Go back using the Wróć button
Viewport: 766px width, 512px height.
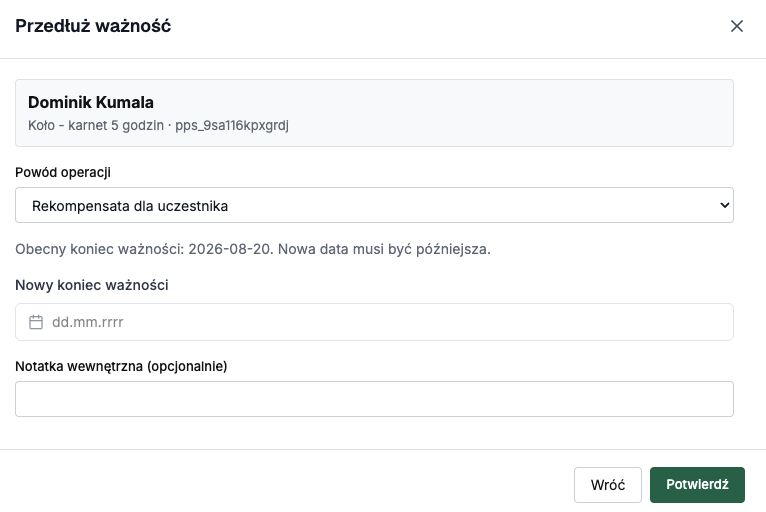[608, 485]
